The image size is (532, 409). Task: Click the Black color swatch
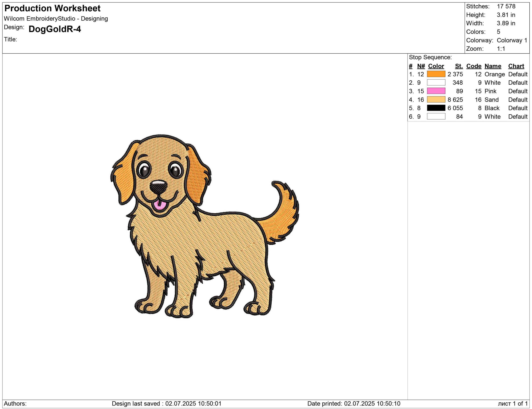tap(436, 108)
